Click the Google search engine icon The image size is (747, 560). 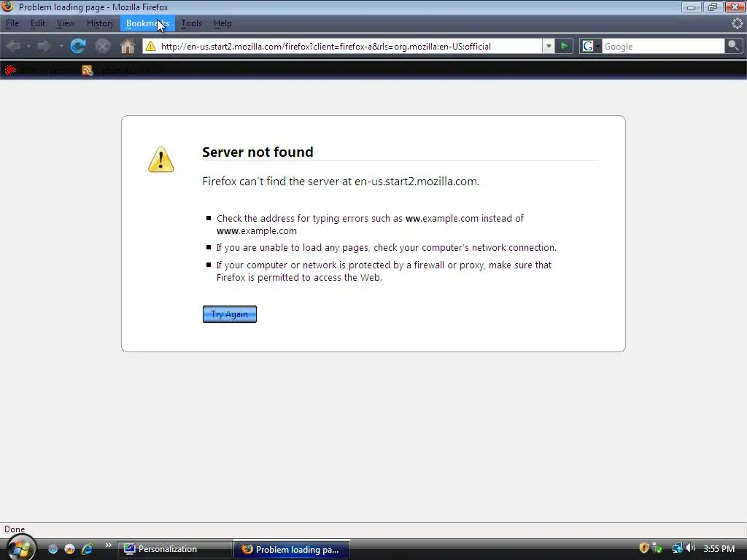(588, 46)
